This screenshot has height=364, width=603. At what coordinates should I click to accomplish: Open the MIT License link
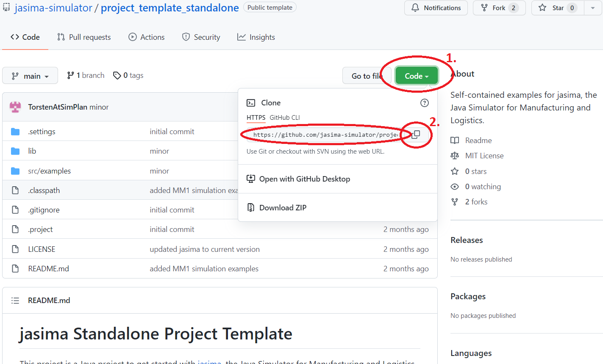[x=484, y=156]
